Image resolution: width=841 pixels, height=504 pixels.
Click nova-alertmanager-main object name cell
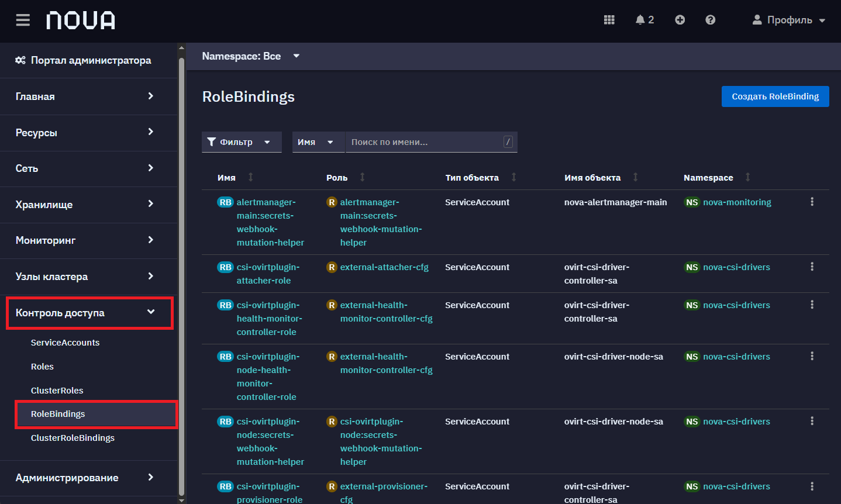[615, 202]
